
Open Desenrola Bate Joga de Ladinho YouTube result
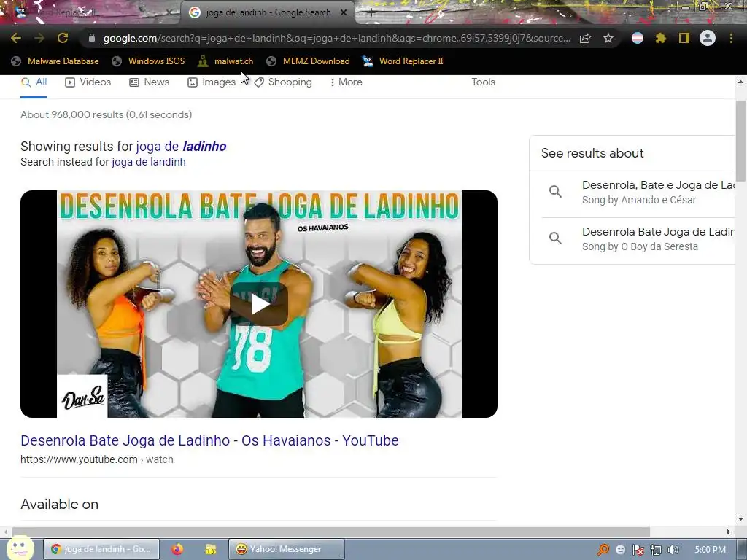[x=209, y=440]
